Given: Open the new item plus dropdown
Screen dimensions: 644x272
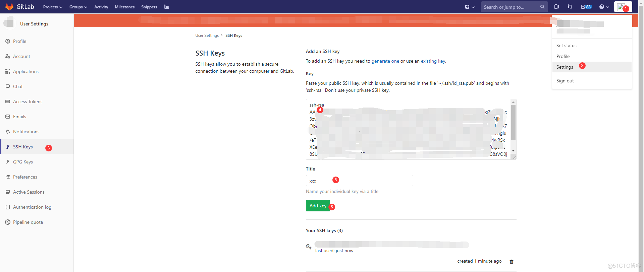Looking at the screenshot, I should 470,7.
